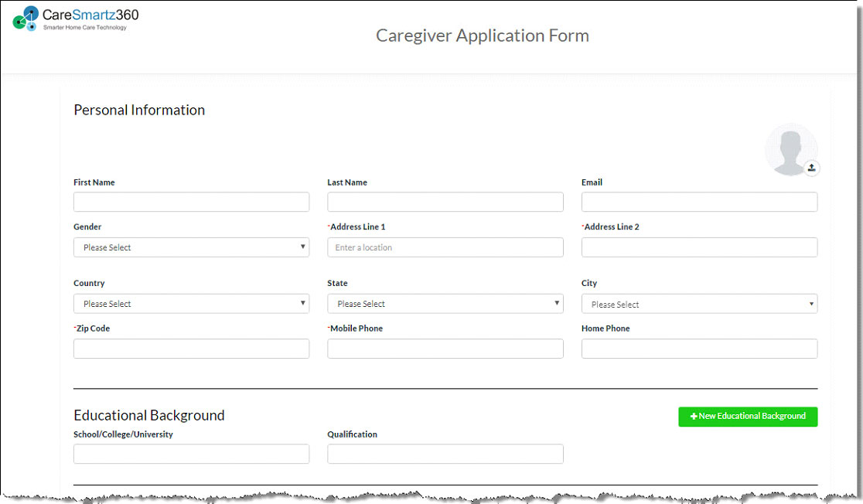This screenshot has width=863, height=504.
Task: Click the profile photo upload icon
Action: point(811,168)
